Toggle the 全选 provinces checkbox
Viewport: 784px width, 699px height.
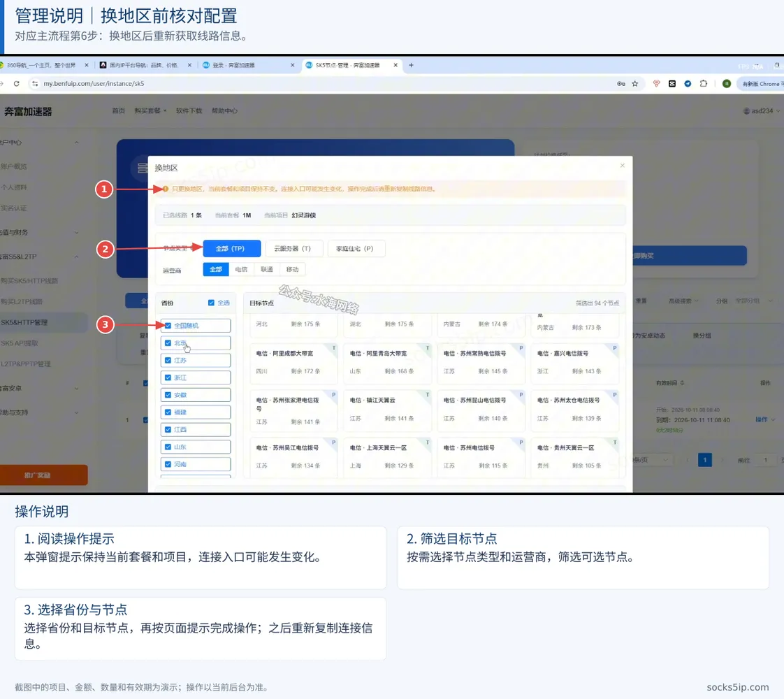pyautogui.click(x=211, y=303)
